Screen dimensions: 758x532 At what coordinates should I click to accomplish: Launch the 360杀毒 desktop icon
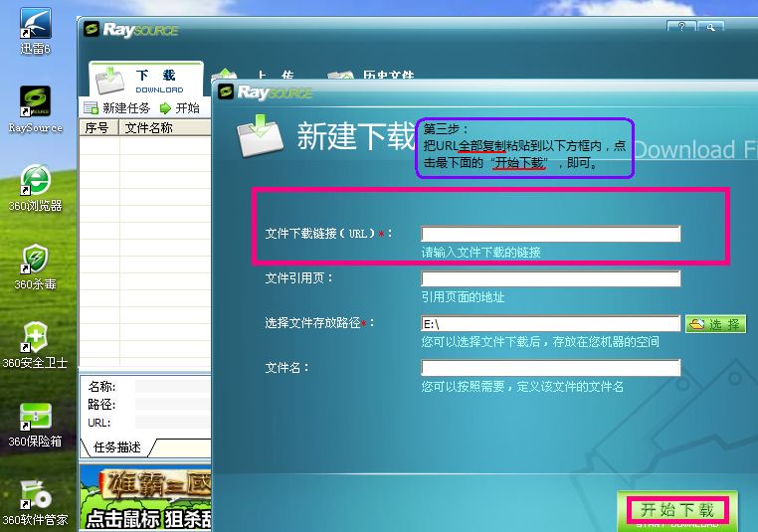pos(35,266)
